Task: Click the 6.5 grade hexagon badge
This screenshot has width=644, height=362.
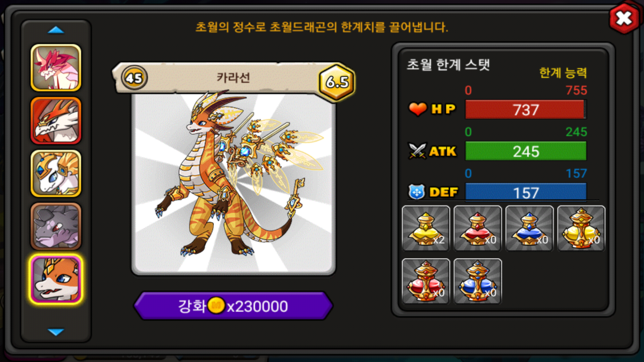Action: point(337,81)
